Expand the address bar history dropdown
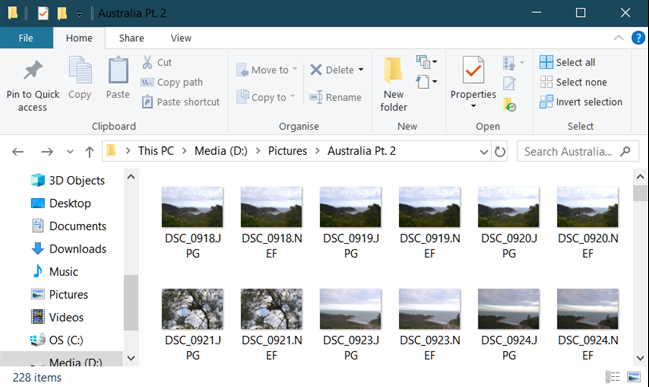Screen dimensions: 649x387 coord(484,151)
